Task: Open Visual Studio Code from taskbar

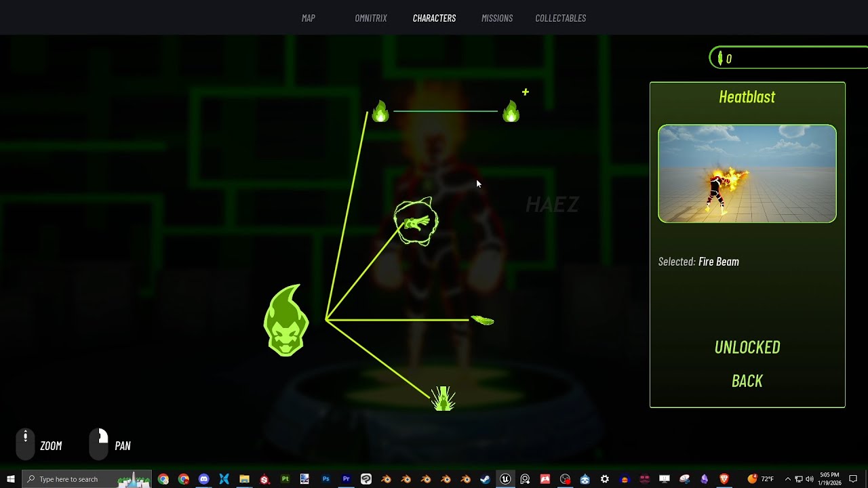Action: (x=224, y=479)
